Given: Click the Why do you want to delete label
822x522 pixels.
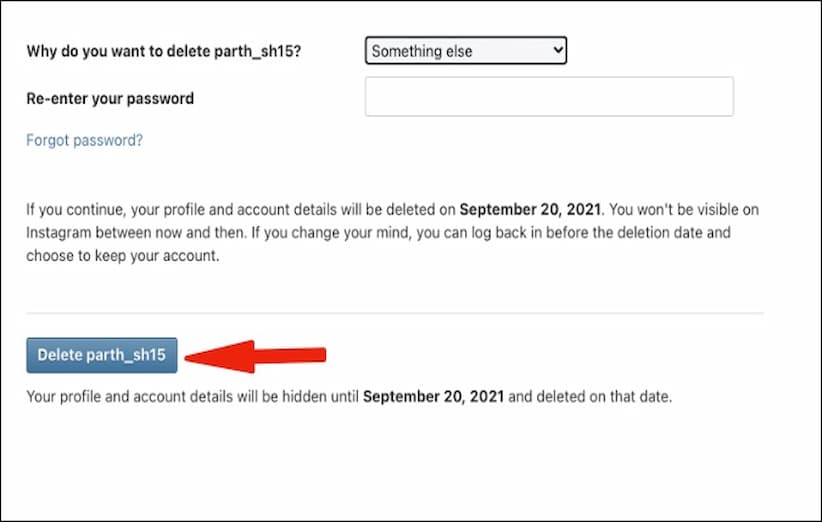Looking at the screenshot, I should coord(128,51).
